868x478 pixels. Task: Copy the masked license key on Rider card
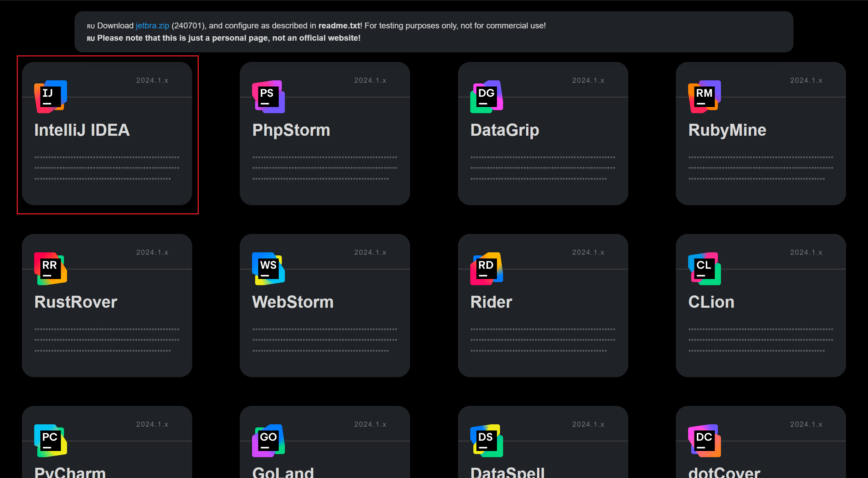pos(543,340)
